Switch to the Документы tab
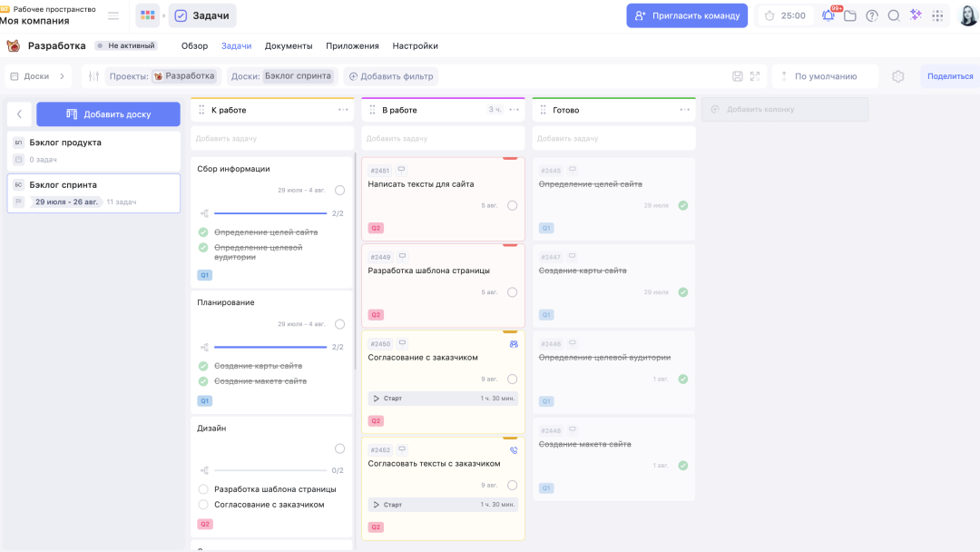Screen dimensions: 980x552 coord(289,45)
